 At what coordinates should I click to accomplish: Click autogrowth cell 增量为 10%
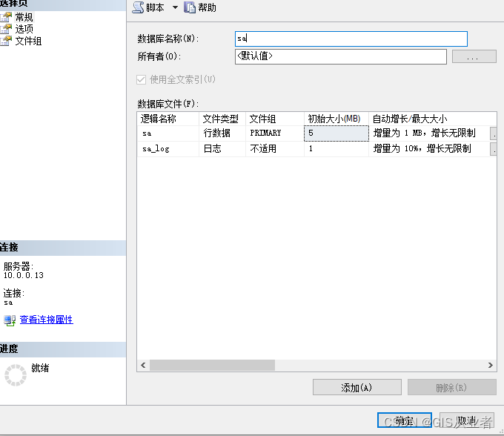pyautogui.click(x=429, y=149)
